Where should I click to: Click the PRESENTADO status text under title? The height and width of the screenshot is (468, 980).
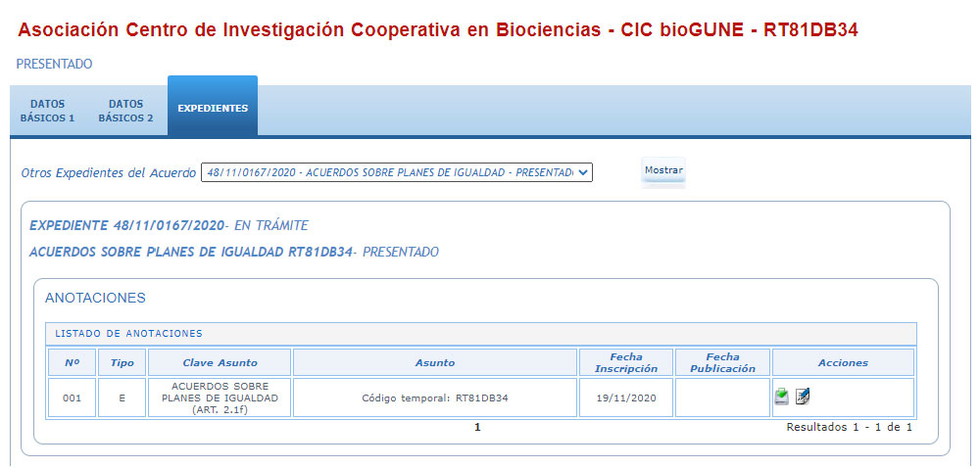point(54,64)
